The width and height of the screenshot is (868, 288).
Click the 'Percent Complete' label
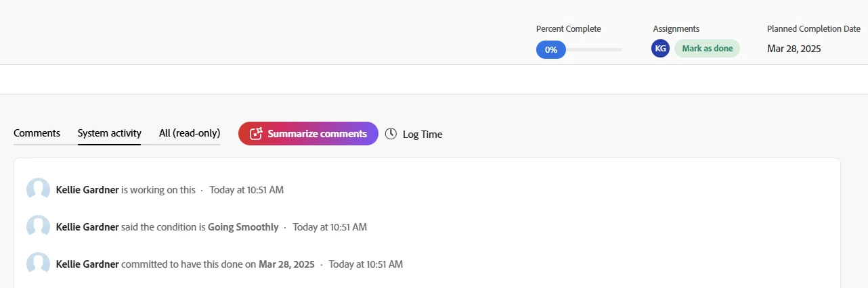[569, 29]
